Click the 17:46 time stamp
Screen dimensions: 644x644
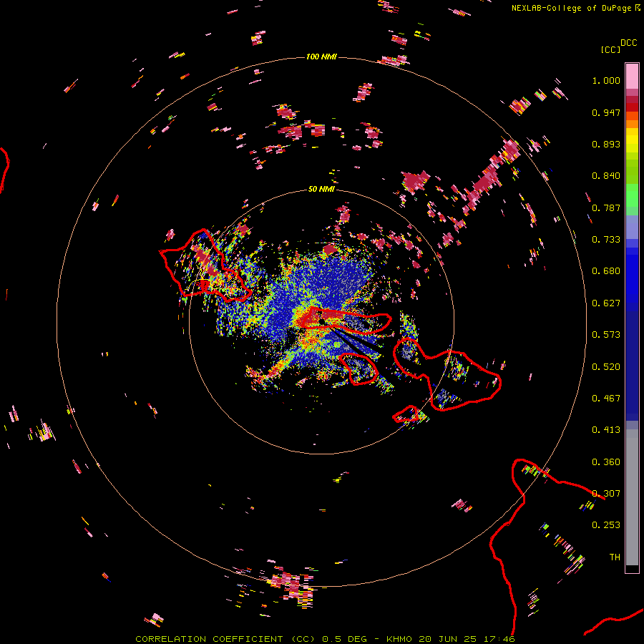499,639
